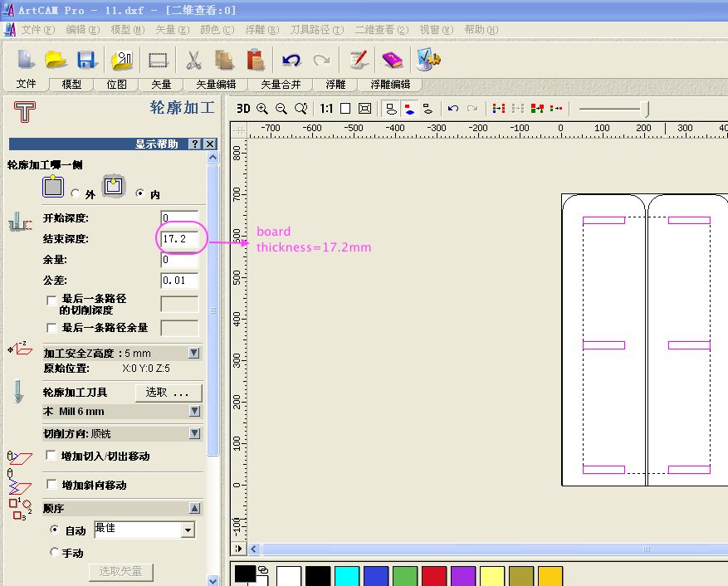Click the contrast slider handle in 2D toolbar
Image resolution: width=728 pixels, height=586 pixels.
coord(644,109)
